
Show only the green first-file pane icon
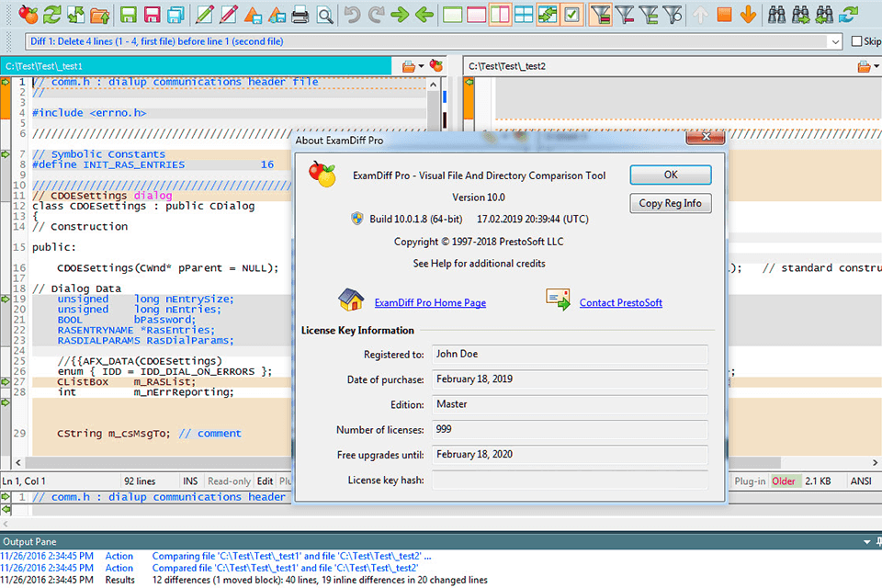pos(453,15)
